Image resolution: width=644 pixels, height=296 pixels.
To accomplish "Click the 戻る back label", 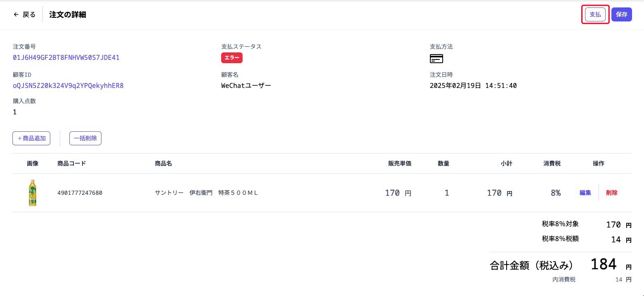I will 28,14.
